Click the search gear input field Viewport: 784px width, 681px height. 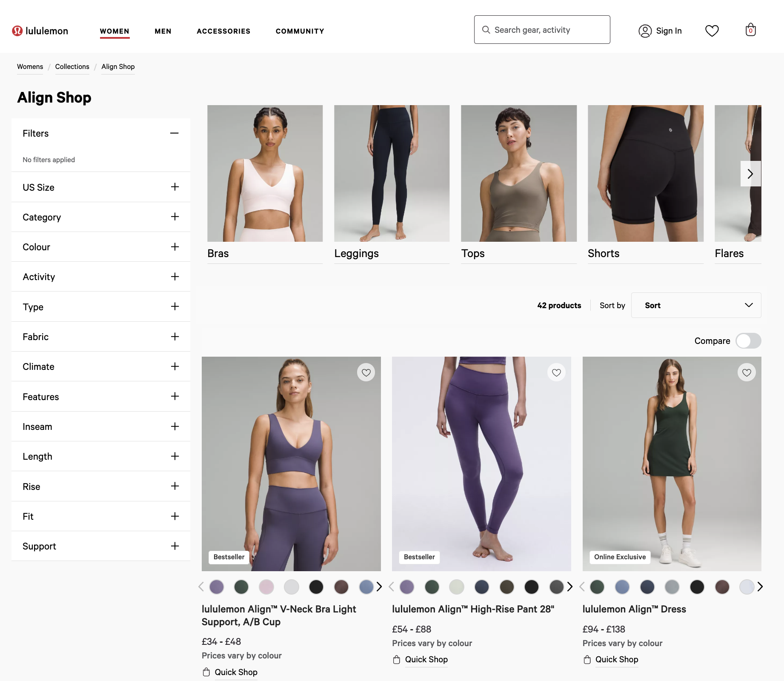(x=542, y=30)
